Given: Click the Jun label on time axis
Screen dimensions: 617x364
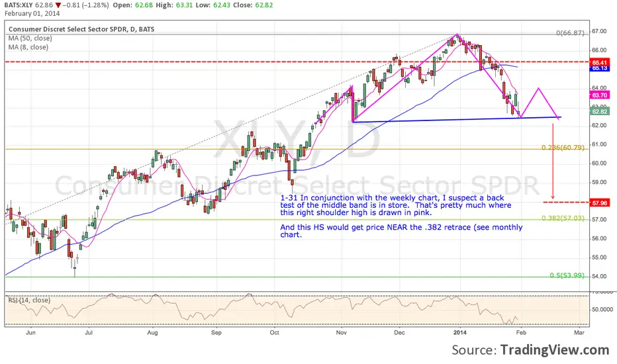Looking at the screenshot, I should tap(30, 332).
